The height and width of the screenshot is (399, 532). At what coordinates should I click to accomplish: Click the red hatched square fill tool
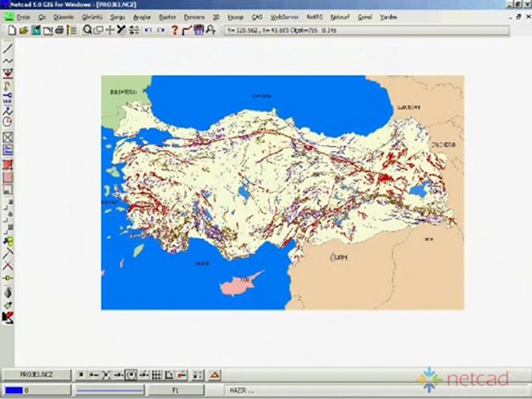[x=8, y=177]
